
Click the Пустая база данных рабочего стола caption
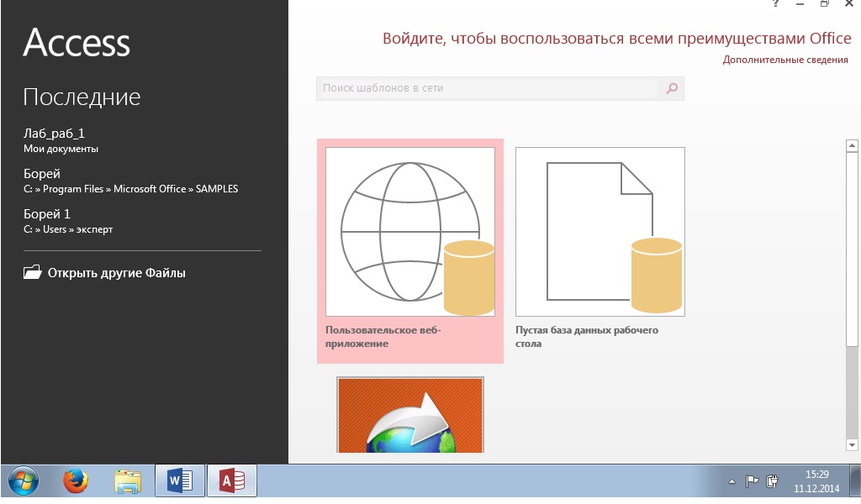click(586, 337)
